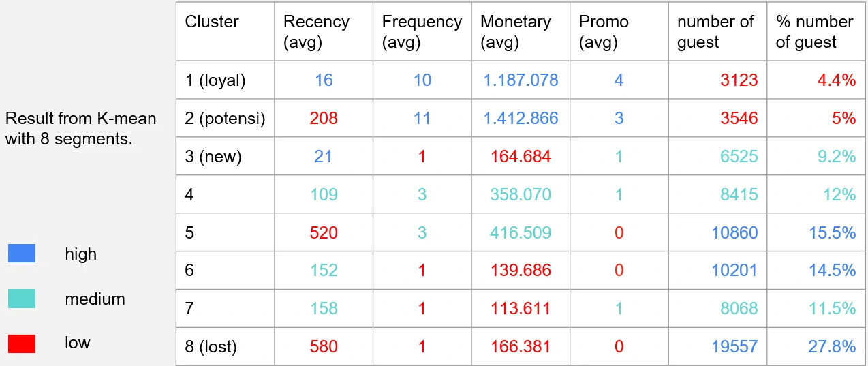Click the teal medium legend swatch
Viewport: 868px width, 366px height.
(21, 299)
